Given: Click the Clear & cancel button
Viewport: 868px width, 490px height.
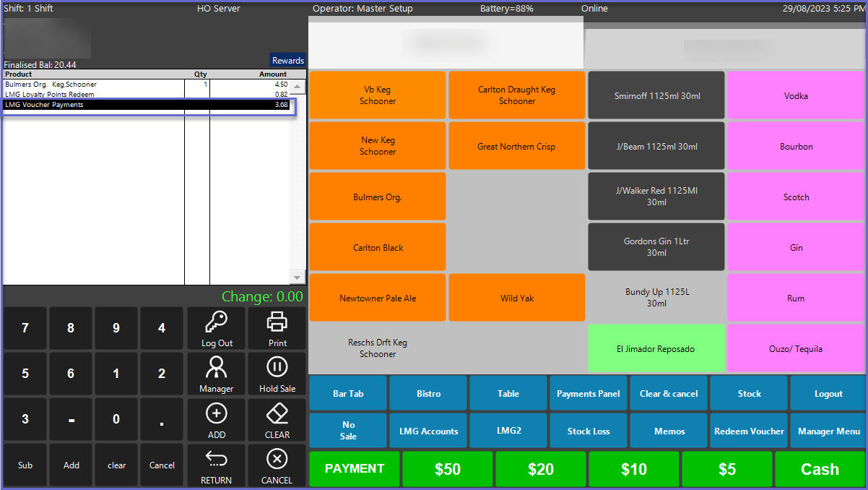Looking at the screenshot, I should coord(669,393).
